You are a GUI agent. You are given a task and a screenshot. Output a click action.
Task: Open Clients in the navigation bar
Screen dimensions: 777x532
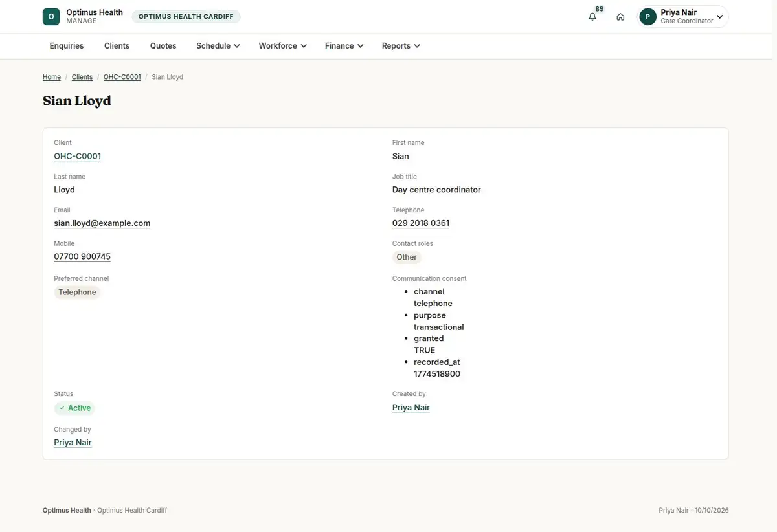tap(117, 46)
